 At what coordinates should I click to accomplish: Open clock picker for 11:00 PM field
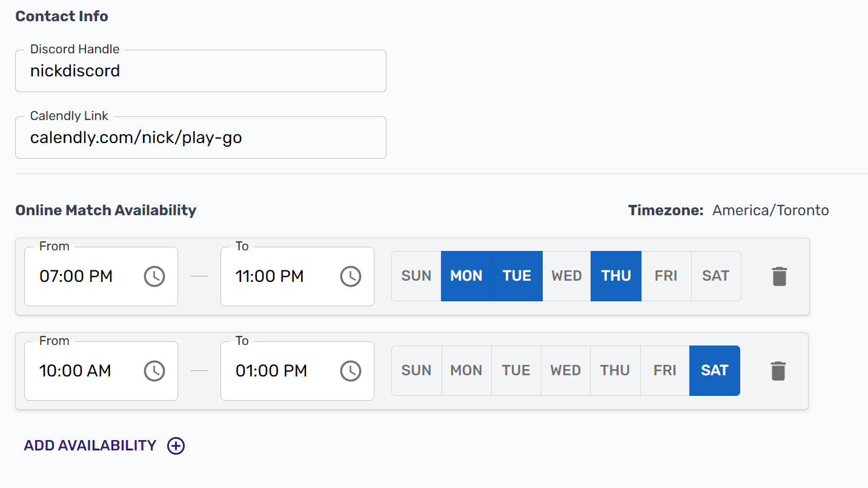(x=351, y=276)
